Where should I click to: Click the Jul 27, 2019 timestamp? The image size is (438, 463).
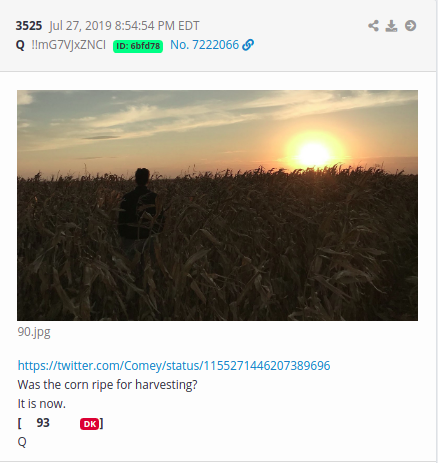click(124, 26)
